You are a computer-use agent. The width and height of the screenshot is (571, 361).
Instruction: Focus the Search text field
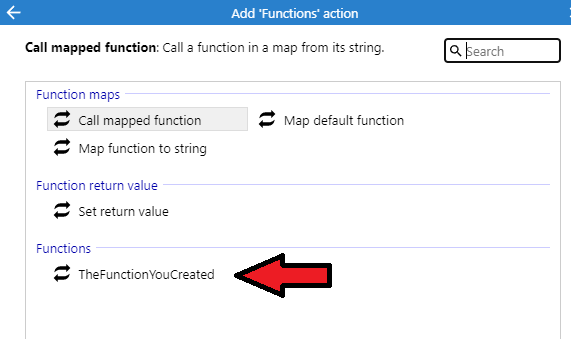[502, 51]
